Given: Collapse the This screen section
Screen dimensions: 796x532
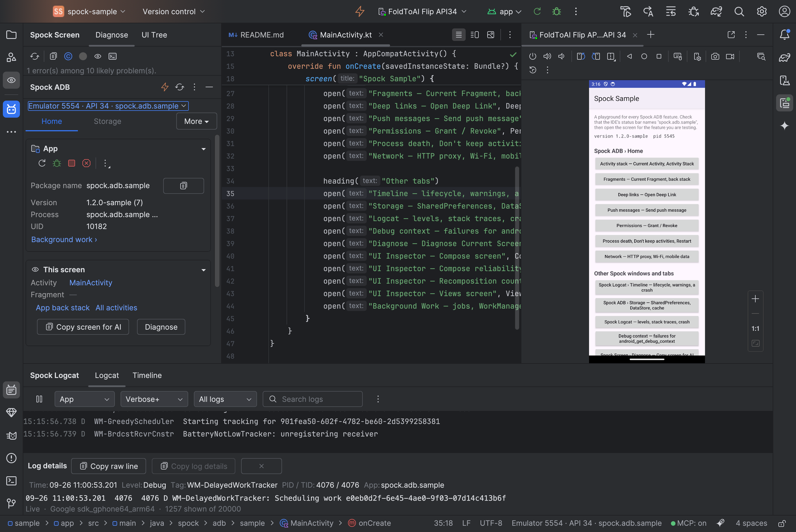Looking at the screenshot, I should (x=203, y=270).
